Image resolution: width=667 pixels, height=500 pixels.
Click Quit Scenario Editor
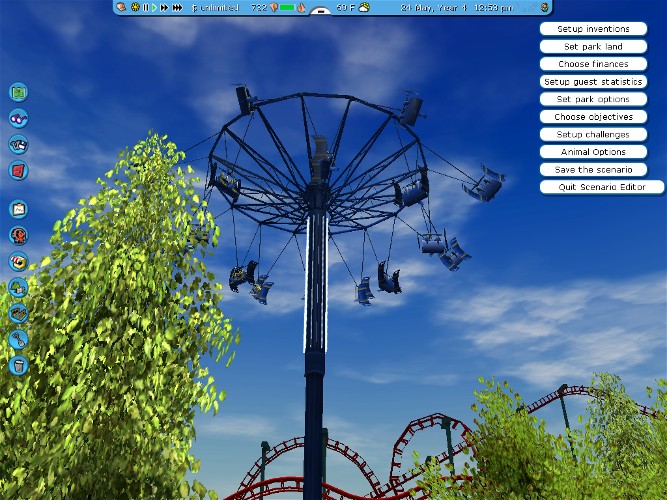click(602, 187)
